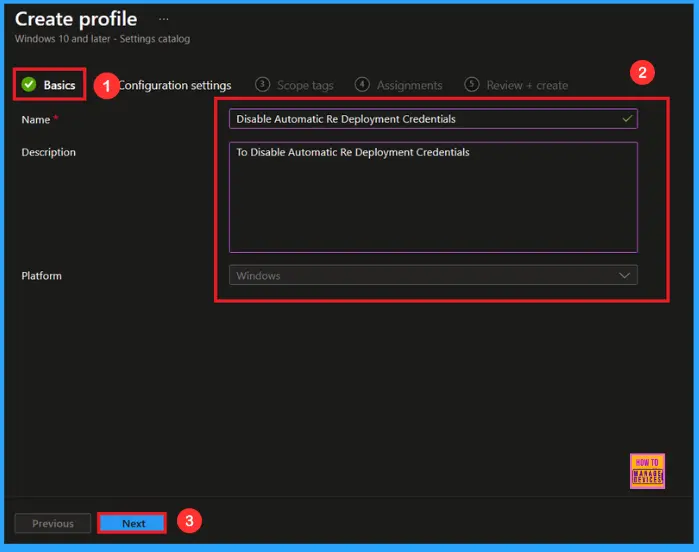Focus the Description text area
Image resolution: width=699 pixels, height=552 pixels.
[433, 197]
